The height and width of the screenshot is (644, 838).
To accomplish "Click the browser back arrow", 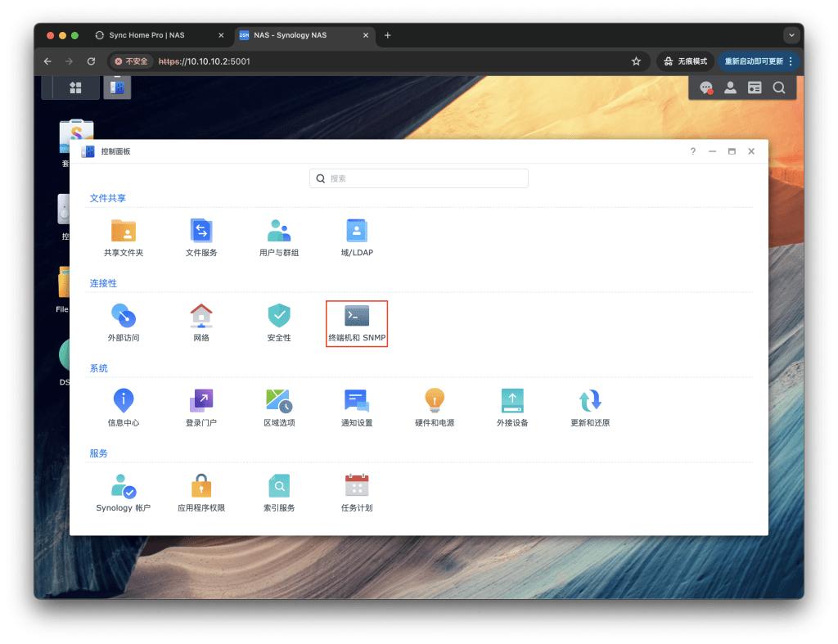I will [47, 61].
